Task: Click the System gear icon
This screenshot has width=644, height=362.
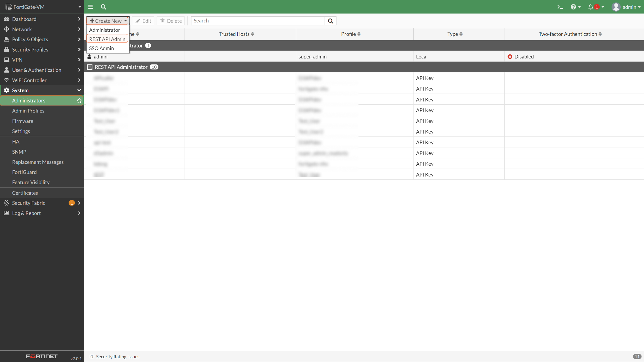Action: pos(6,90)
